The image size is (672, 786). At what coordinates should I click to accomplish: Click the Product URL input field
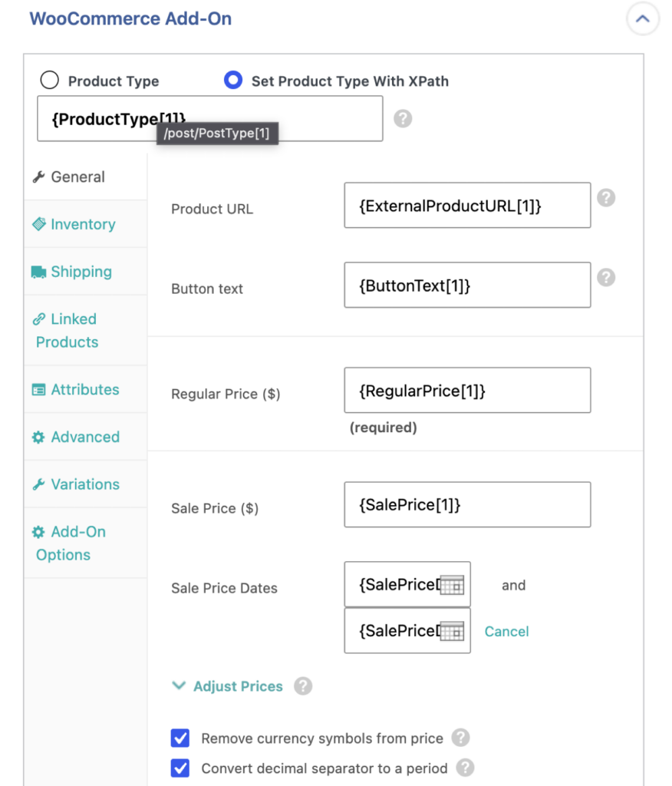pyautogui.click(x=467, y=206)
